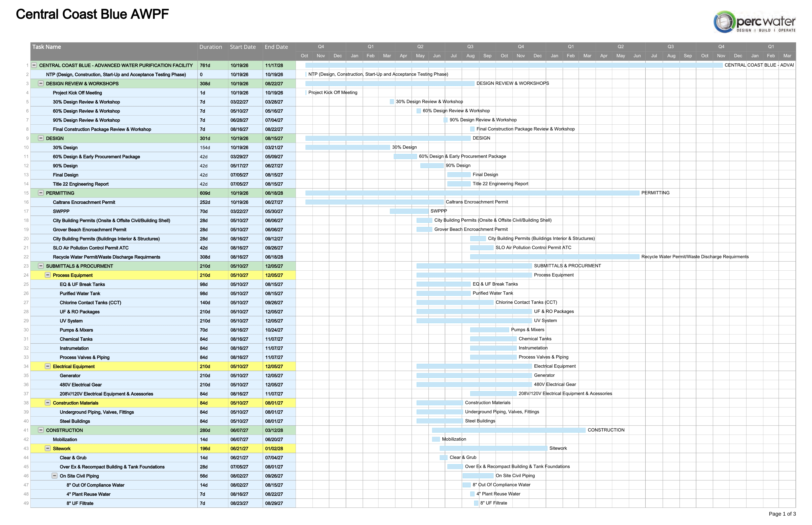
Task: Click the 'UF & RO Packages' task name
Action: click(x=80, y=312)
